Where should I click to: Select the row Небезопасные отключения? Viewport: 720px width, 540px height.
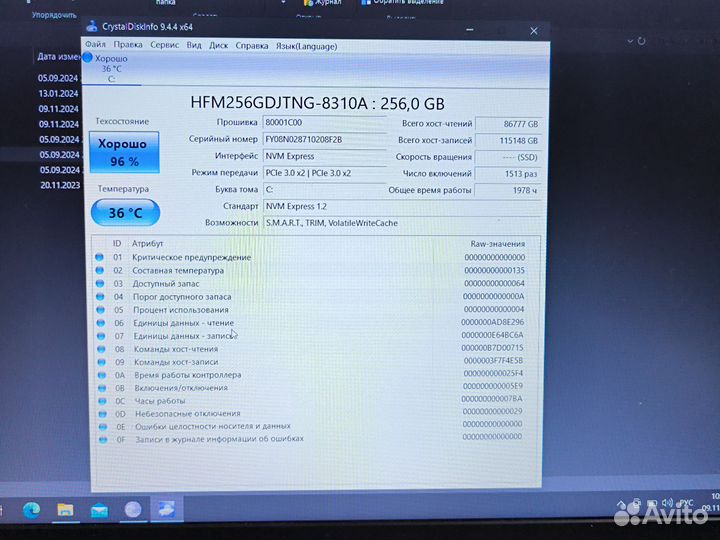[310, 413]
